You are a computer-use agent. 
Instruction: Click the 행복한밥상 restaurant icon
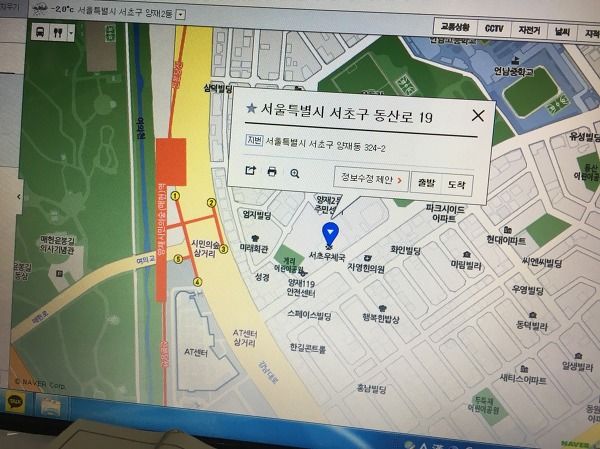382,308
